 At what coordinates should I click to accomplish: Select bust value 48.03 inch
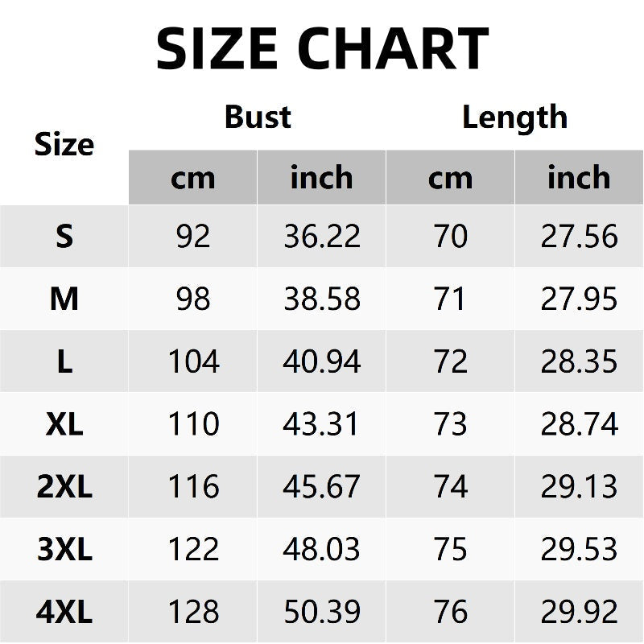[322, 550]
